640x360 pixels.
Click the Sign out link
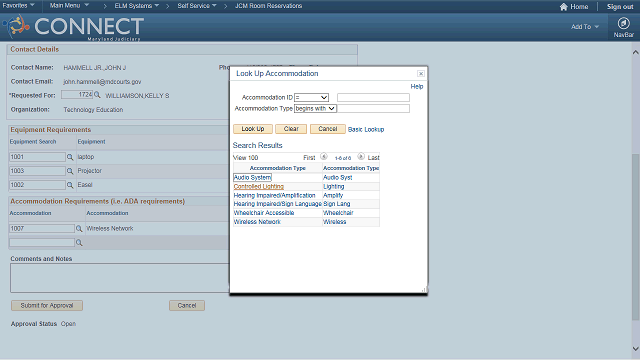pos(620,7)
